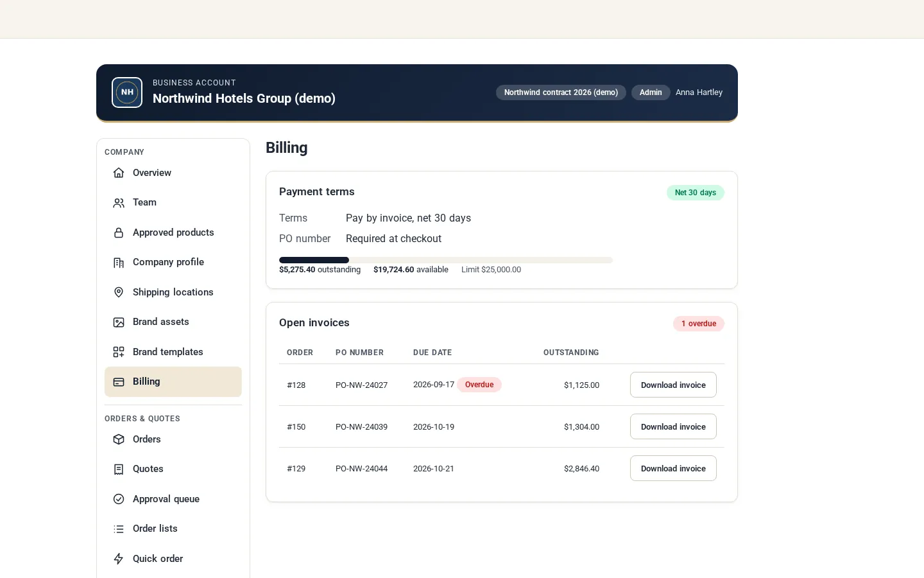Click the DUE DATE column header
This screenshot has width=924, height=578.
pyautogui.click(x=432, y=353)
